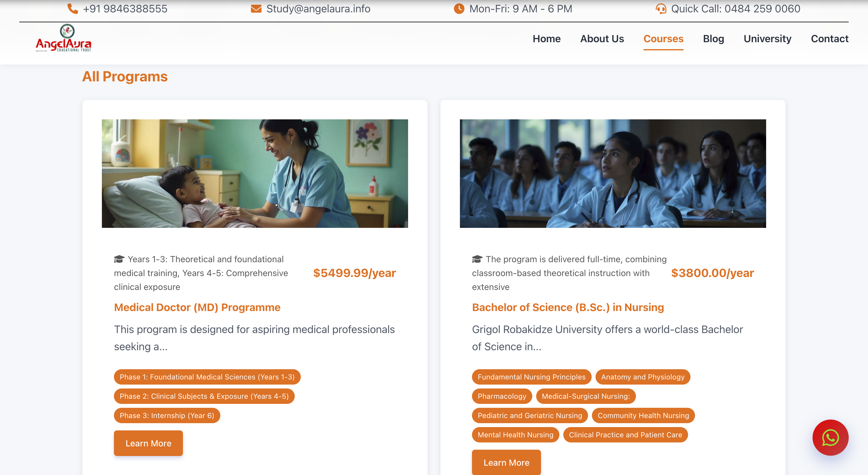The image size is (868, 475).
Task: Click the email envelope icon
Action: click(256, 8)
